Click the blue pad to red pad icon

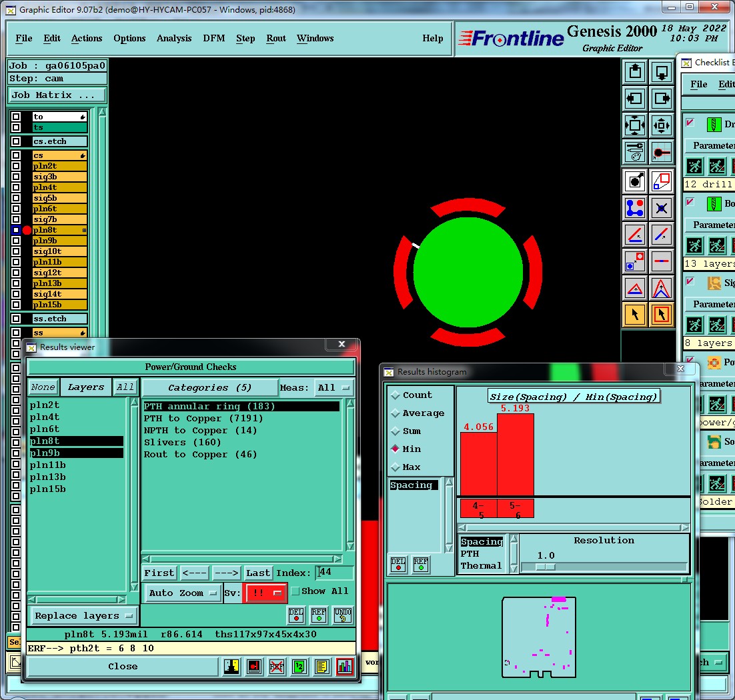pos(635,261)
